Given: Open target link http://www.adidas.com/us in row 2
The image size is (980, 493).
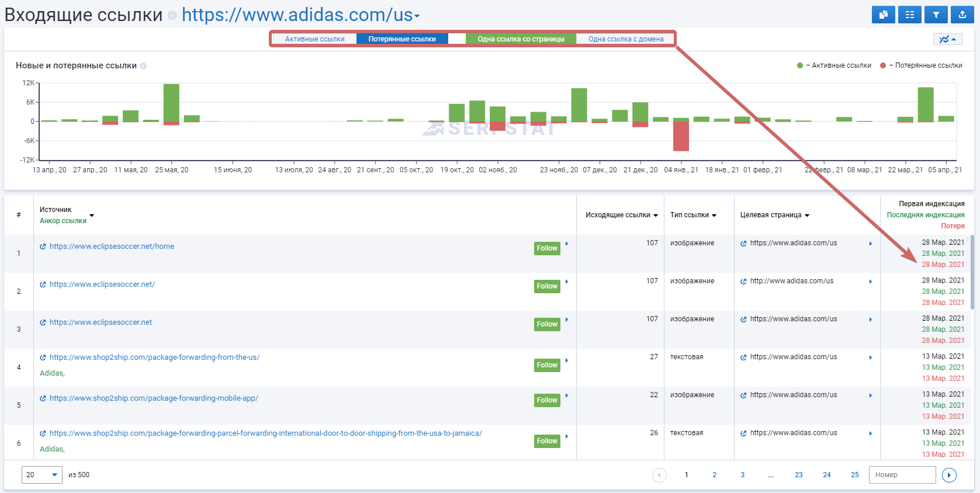Looking at the screenshot, I should click(792, 281).
